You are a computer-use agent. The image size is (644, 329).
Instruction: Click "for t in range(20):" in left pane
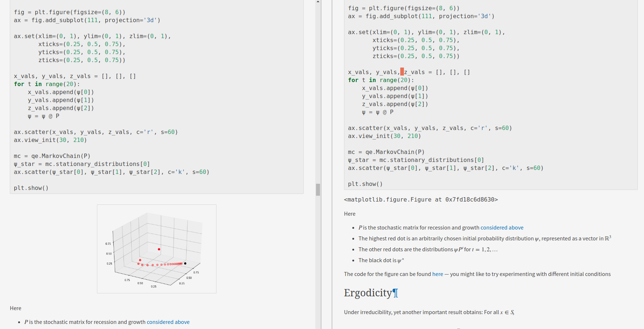tap(47, 84)
